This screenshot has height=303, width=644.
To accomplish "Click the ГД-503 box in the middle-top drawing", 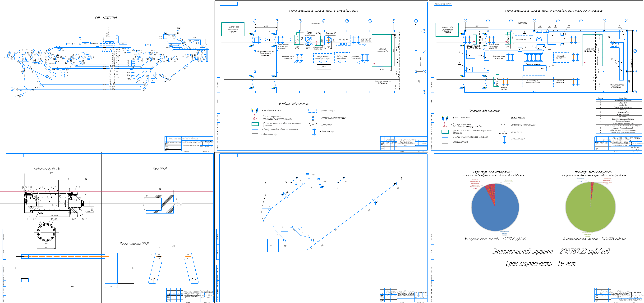I will tap(324, 67).
